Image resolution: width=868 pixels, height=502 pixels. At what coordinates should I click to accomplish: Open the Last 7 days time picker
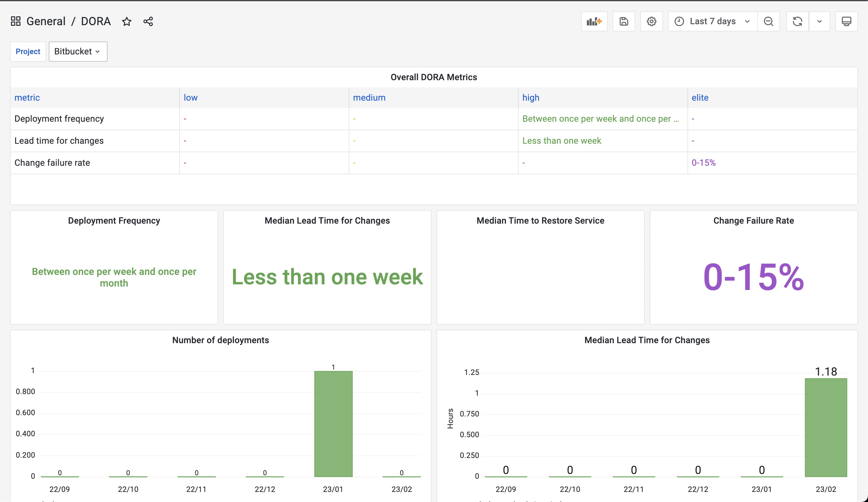(712, 21)
